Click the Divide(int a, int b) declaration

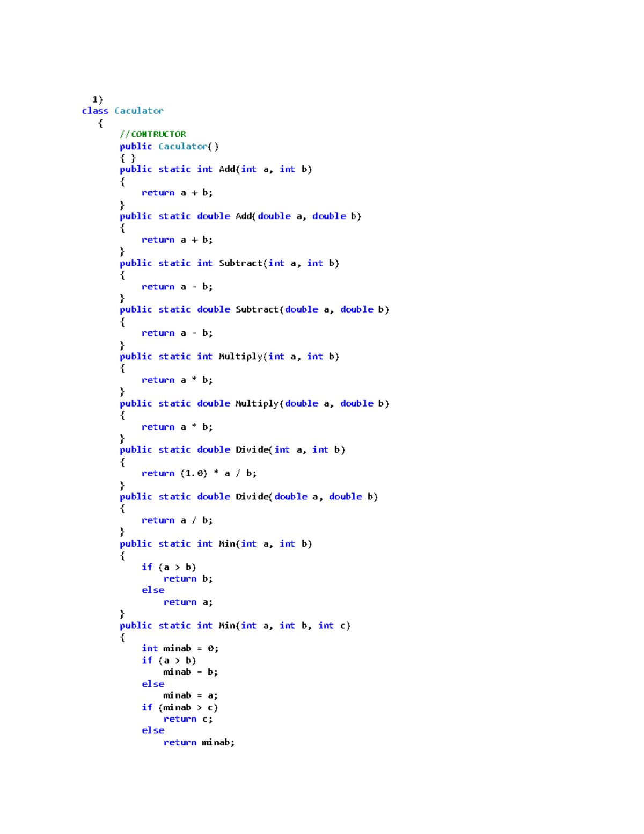231,449
